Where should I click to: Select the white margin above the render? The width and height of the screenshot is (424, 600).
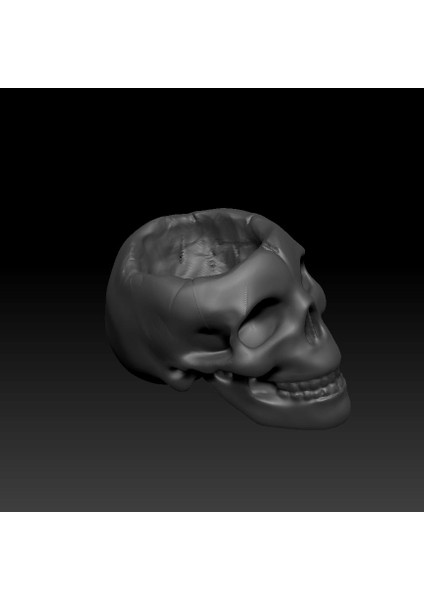[212, 44]
